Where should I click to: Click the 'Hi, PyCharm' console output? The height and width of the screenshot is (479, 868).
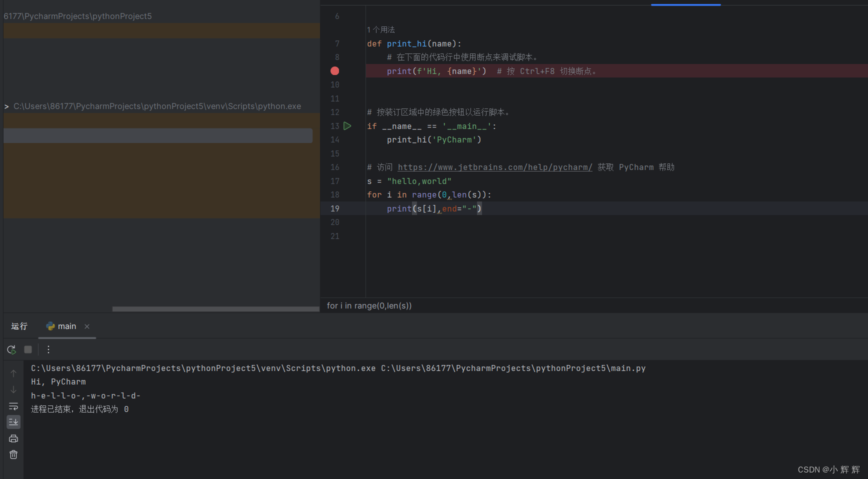coord(58,382)
